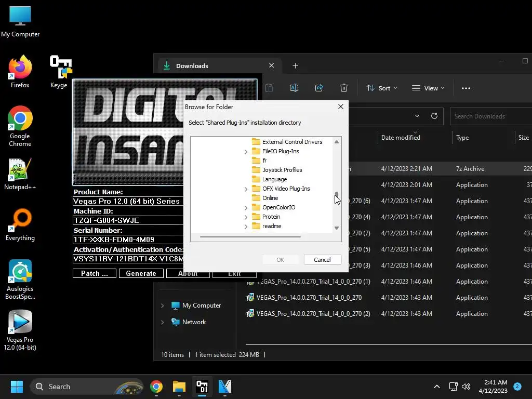Open Notepad++ desktop shortcut
Viewport: 532px width, 399px height.
pos(20,174)
